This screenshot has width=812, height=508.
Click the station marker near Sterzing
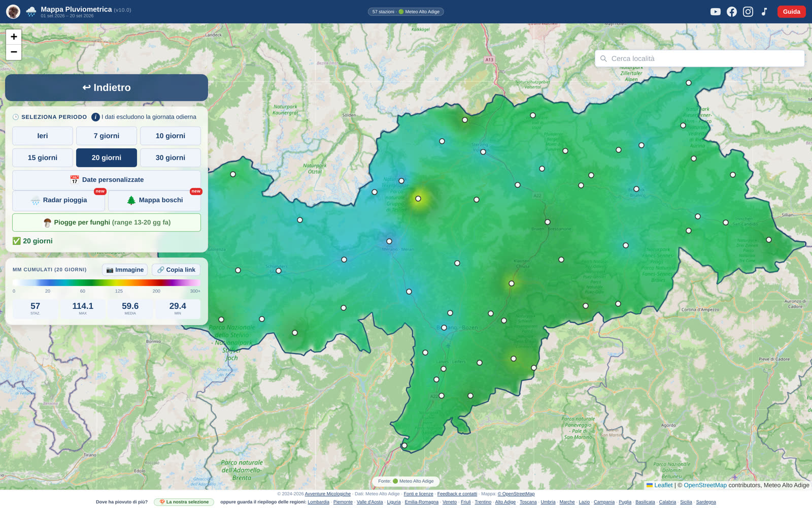point(483,152)
